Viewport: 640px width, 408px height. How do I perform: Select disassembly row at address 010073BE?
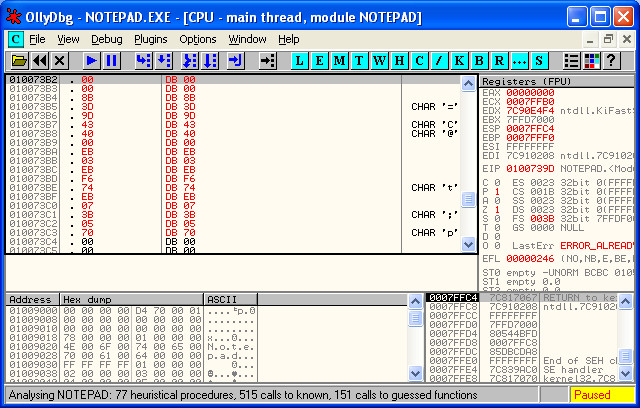coord(233,188)
